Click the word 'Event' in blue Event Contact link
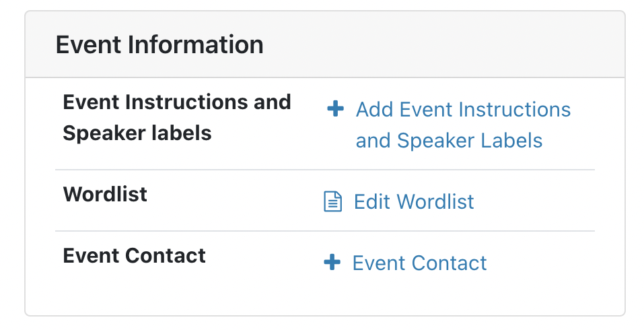Viewport: 644px width, 330px height. [x=379, y=263]
